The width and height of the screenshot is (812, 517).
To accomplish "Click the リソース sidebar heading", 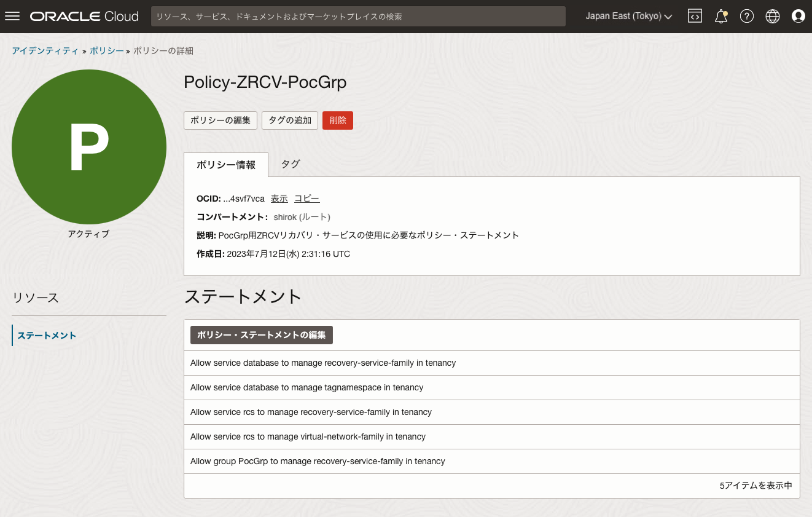I will (36, 298).
